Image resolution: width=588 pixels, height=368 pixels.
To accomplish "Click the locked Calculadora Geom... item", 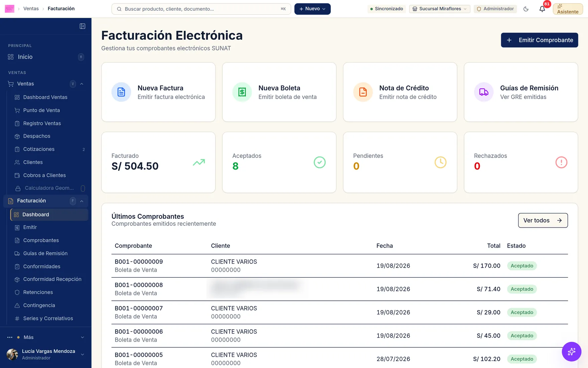I will pos(49,188).
